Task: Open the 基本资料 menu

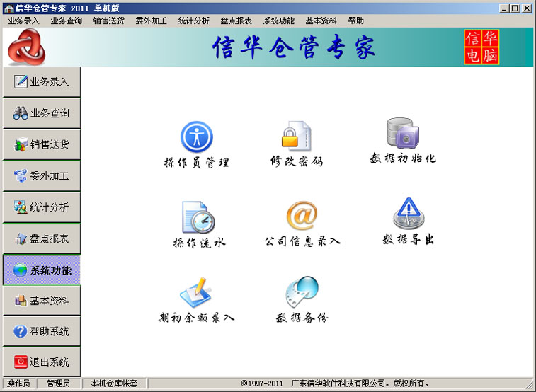Action: [x=321, y=21]
